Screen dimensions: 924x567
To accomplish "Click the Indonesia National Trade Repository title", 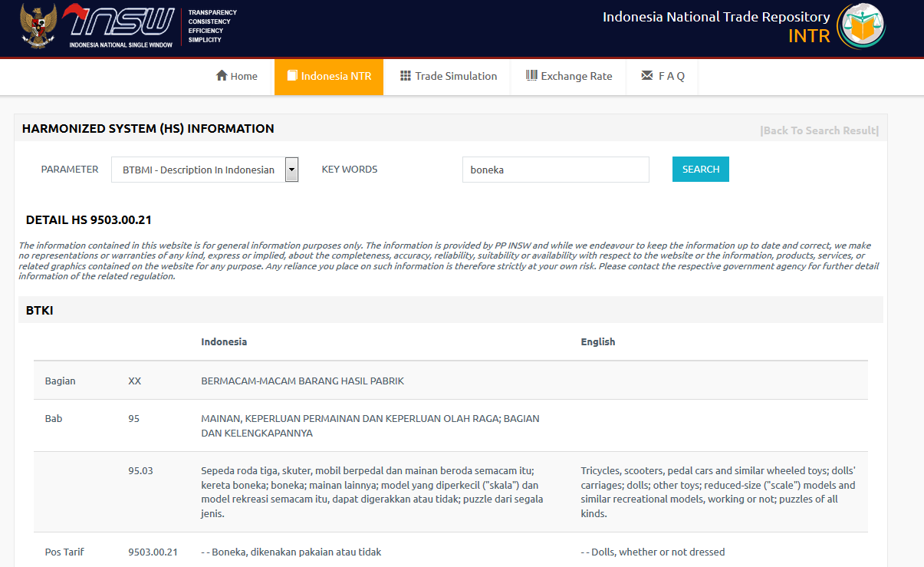I will point(715,17).
